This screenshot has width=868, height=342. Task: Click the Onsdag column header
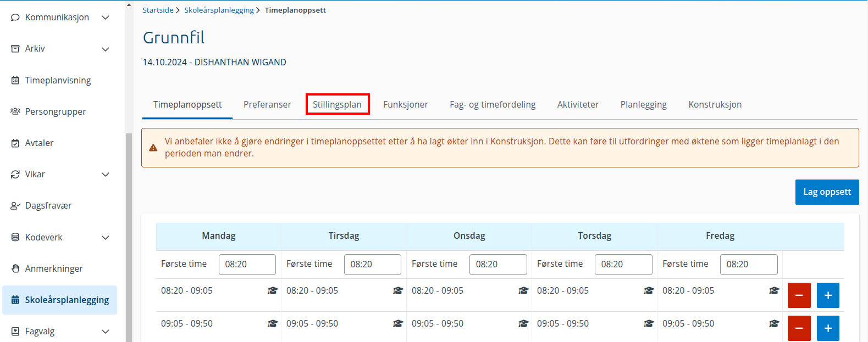[x=469, y=236]
